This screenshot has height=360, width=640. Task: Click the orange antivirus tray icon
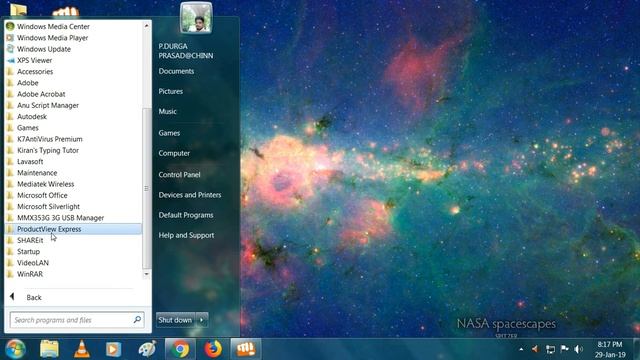(x=535, y=349)
